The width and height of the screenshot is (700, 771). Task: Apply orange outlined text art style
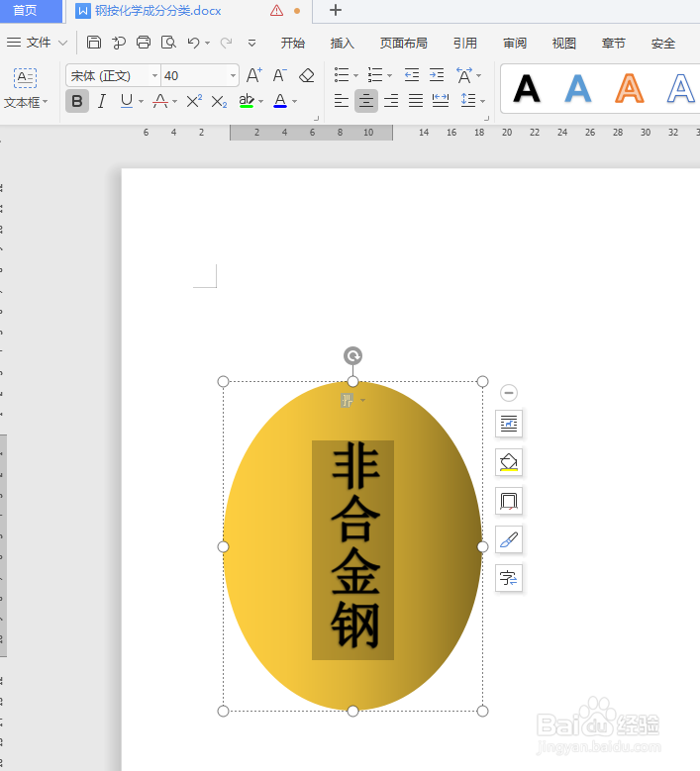coord(629,89)
